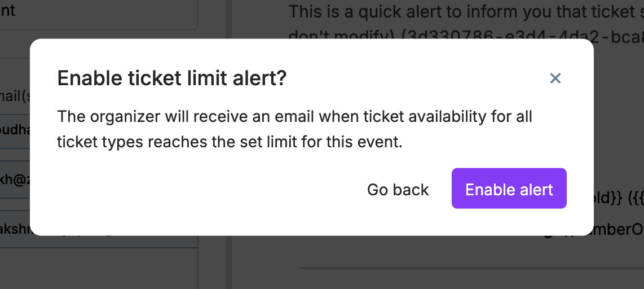Click the "Enable ticket limit alert?" heading
Viewport: 644px width, 289px height.
click(x=172, y=78)
